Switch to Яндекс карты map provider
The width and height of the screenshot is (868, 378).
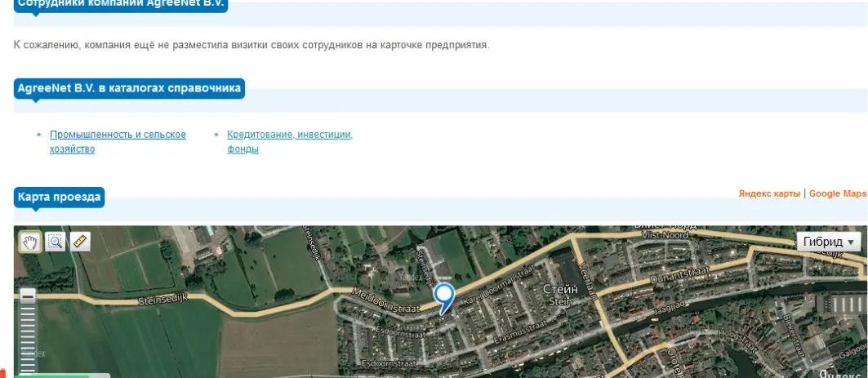(769, 193)
